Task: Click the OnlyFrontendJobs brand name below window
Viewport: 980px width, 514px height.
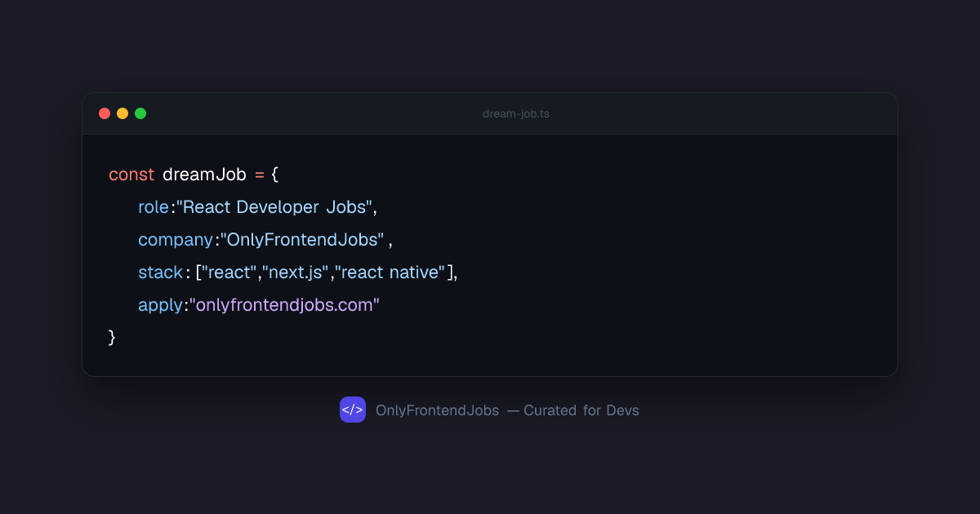Action: [x=437, y=410]
